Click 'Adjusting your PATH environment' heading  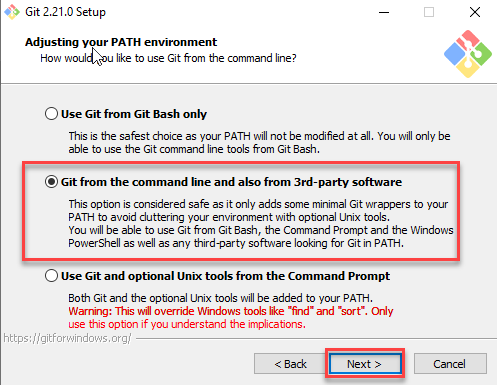pos(121,42)
